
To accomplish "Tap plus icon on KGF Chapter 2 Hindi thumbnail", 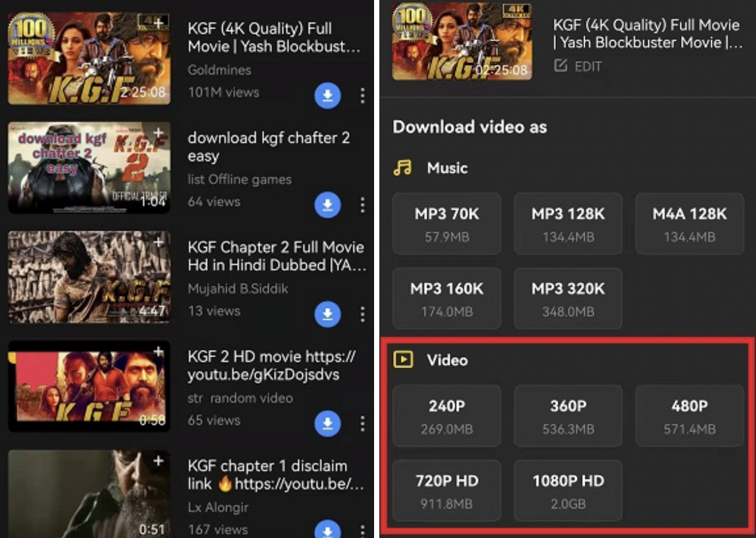I will click(158, 242).
